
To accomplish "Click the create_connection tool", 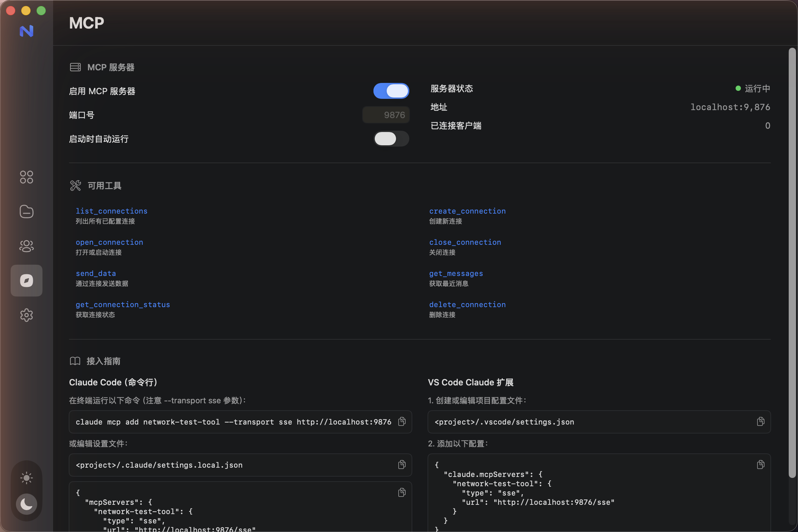I will [x=468, y=211].
